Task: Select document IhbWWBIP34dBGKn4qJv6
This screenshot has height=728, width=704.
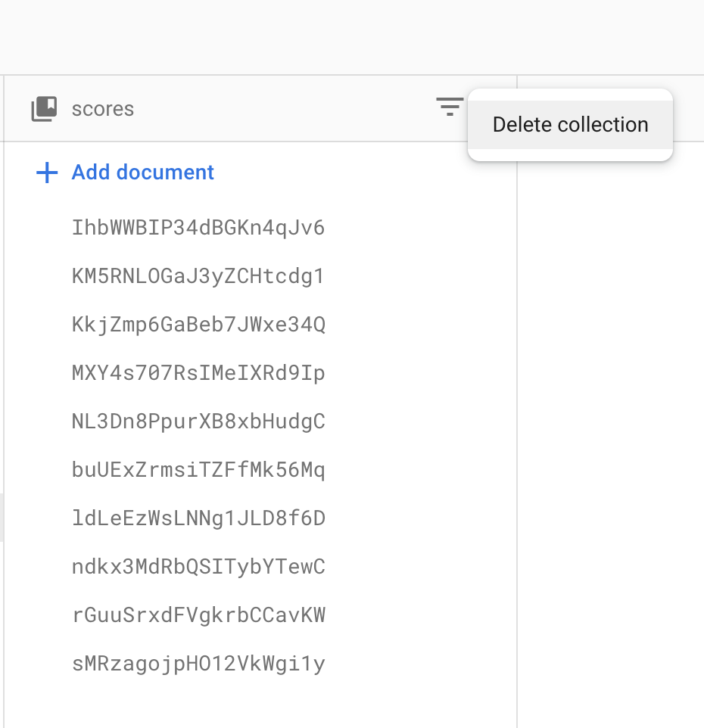Action: [x=198, y=227]
